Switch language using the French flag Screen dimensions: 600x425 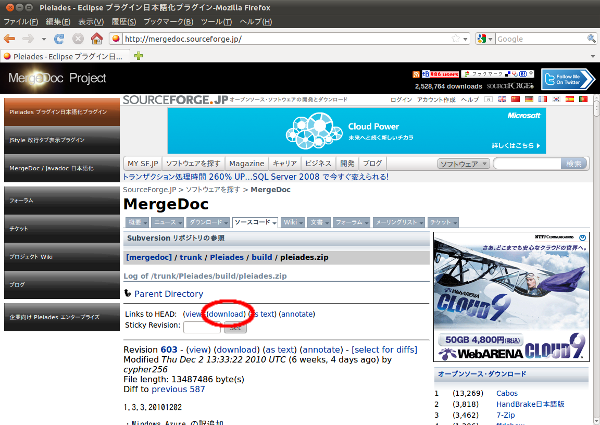pos(542,99)
